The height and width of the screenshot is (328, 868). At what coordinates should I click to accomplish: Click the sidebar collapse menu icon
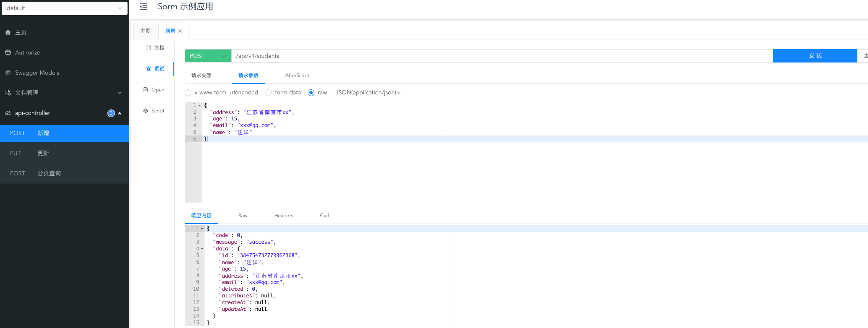tap(144, 7)
